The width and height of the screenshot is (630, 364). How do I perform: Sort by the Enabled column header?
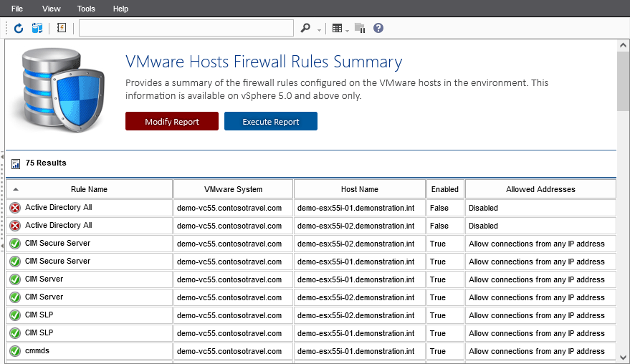pyautogui.click(x=445, y=189)
